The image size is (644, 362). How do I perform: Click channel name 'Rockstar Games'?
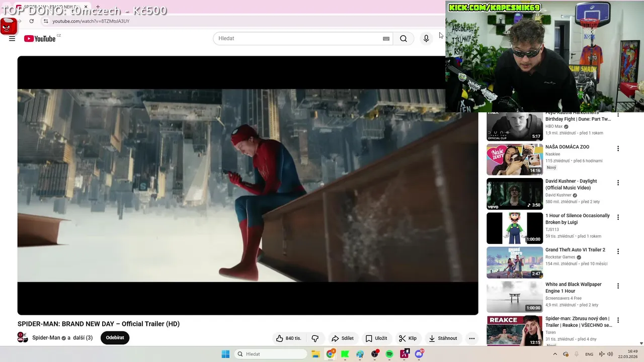tap(560, 257)
